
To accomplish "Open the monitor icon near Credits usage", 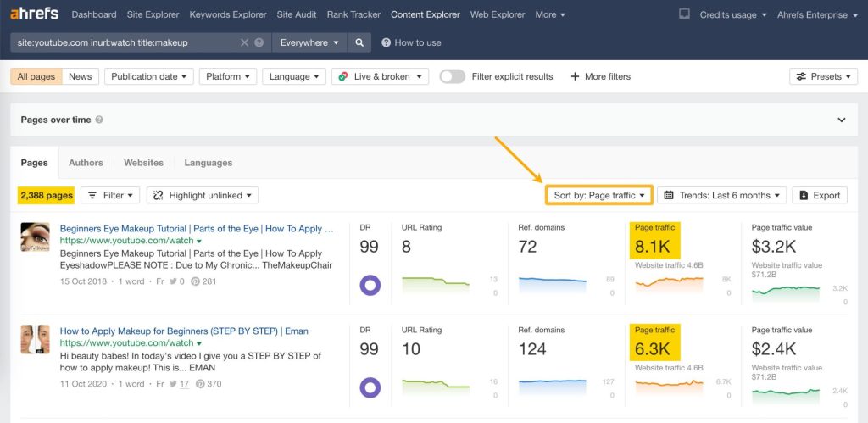I will (684, 14).
